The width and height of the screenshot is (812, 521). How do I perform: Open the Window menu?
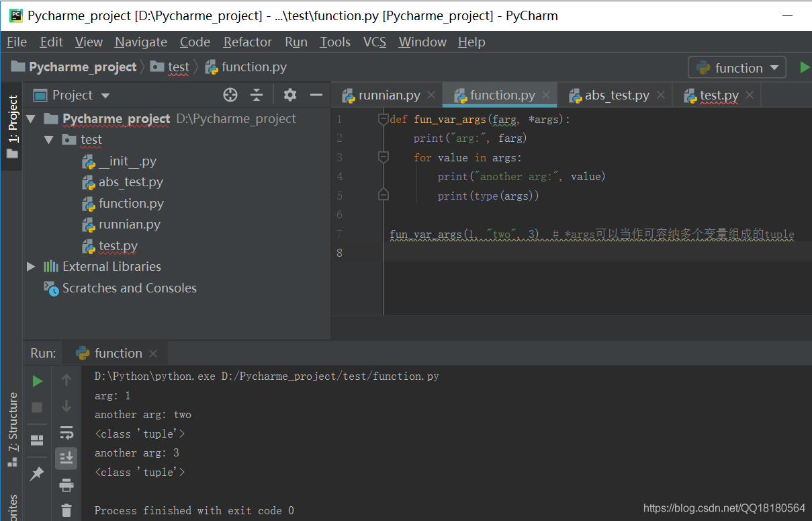pos(422,42)
